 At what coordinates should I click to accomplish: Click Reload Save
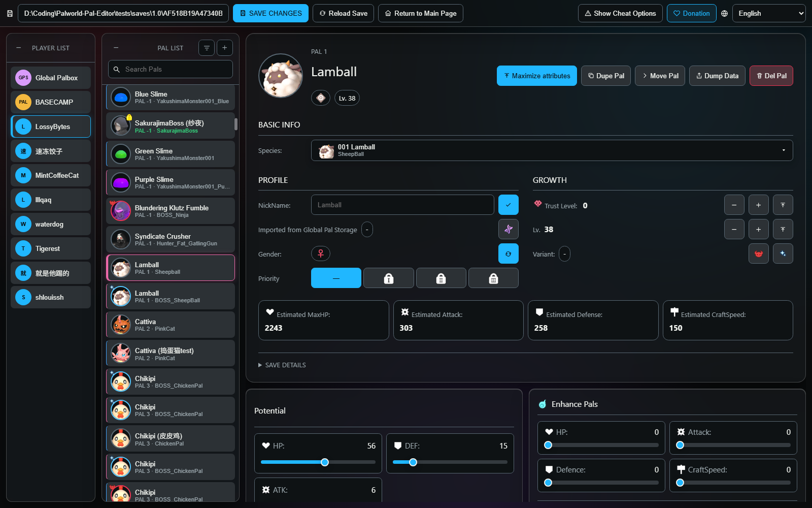pos(344,14)
